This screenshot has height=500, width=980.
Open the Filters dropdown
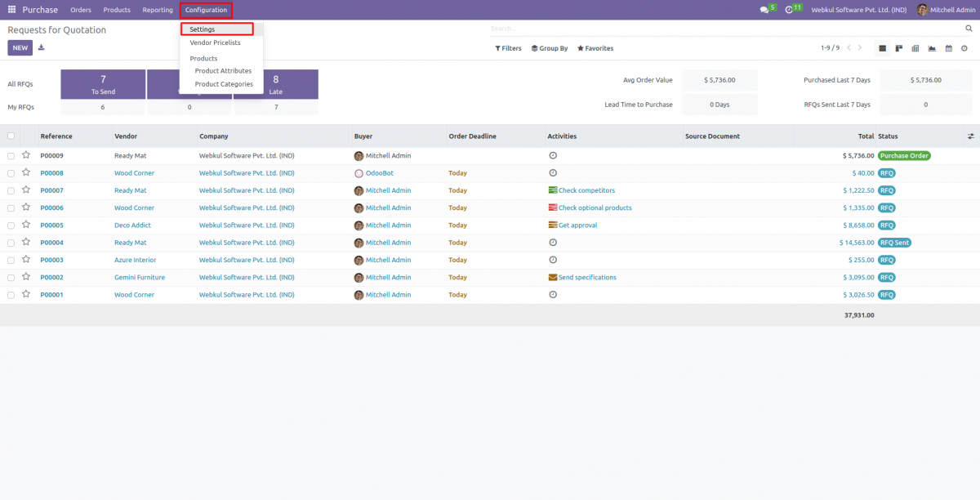point(507,48)
